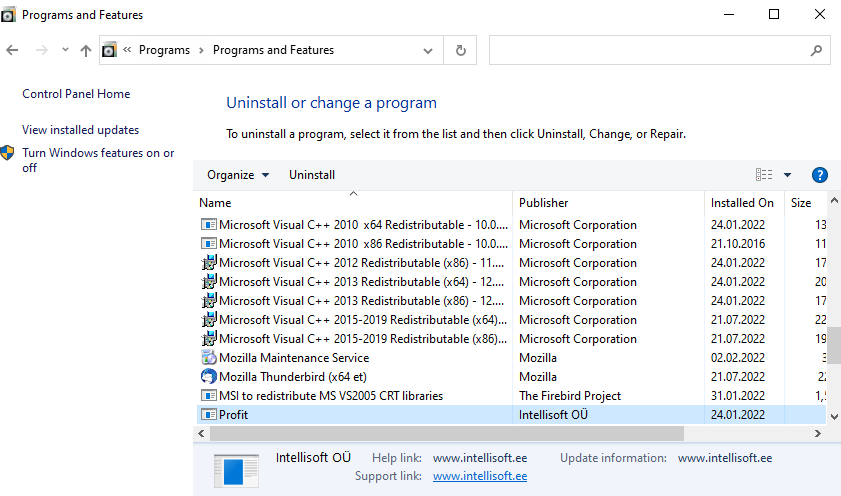The height and width of the screenshot is (496, 841).
Task: Click the large program thumbnail in details pane
Action: (236, 471)
